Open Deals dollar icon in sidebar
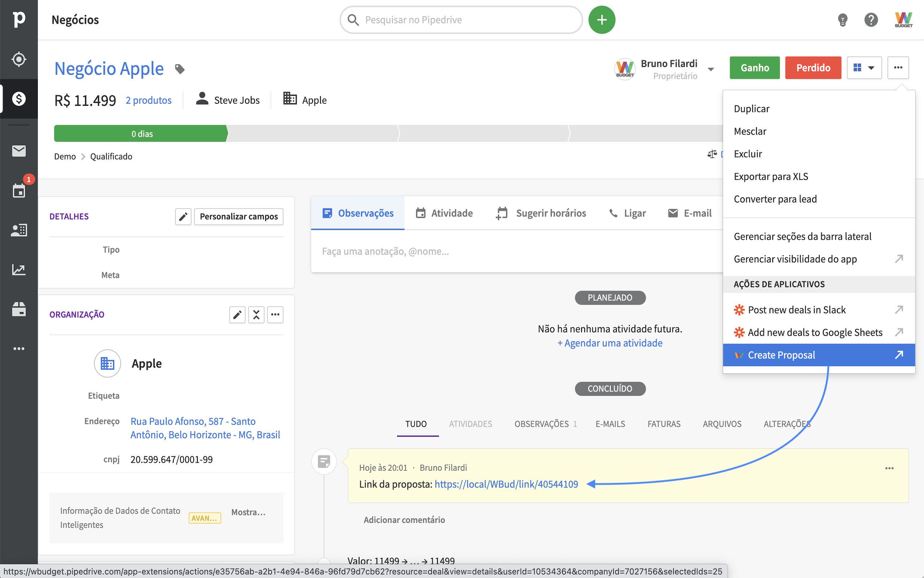Image resolution: width=924 pixels, height=578 pixels. coord(19,99)
